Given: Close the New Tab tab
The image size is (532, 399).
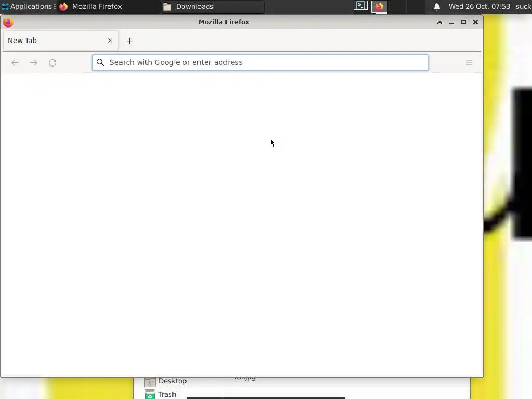Looking at the screenshot, I should [x=110, y=41].
